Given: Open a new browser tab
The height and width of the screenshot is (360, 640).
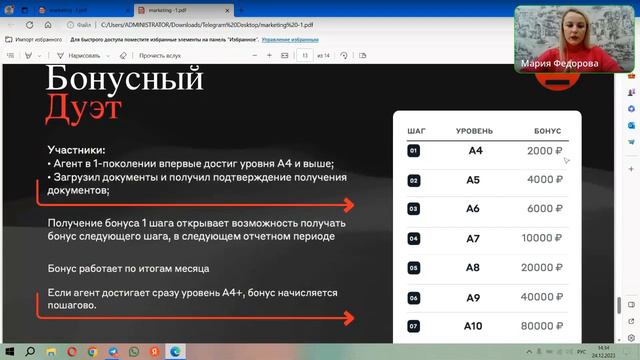Looking at the screenshot, I should tap(242, 10).
